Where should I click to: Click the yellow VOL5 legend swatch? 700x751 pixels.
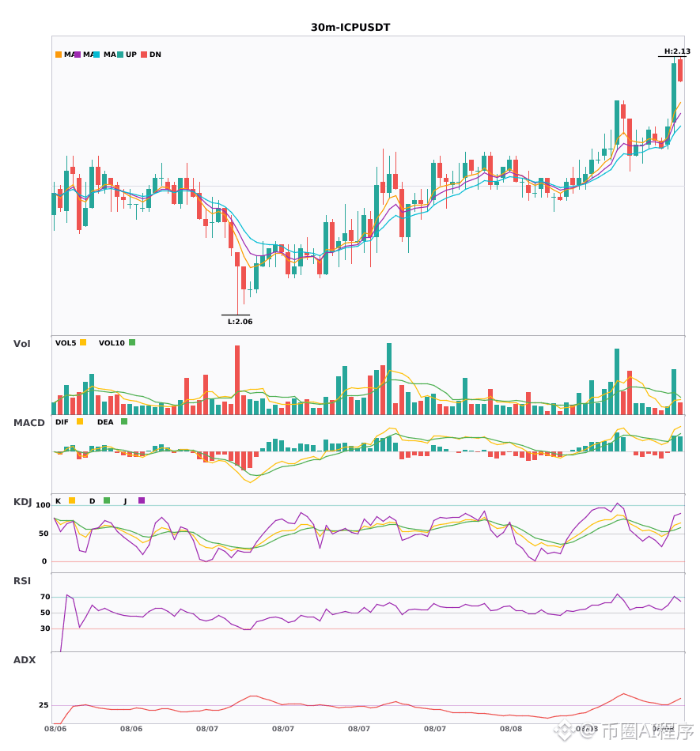(83, 342)
